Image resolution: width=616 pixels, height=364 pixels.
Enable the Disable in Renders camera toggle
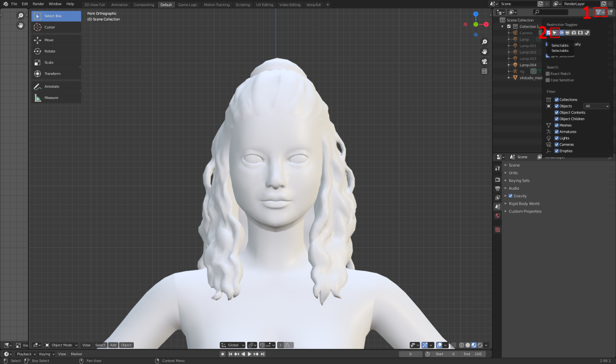coord(574,33)
